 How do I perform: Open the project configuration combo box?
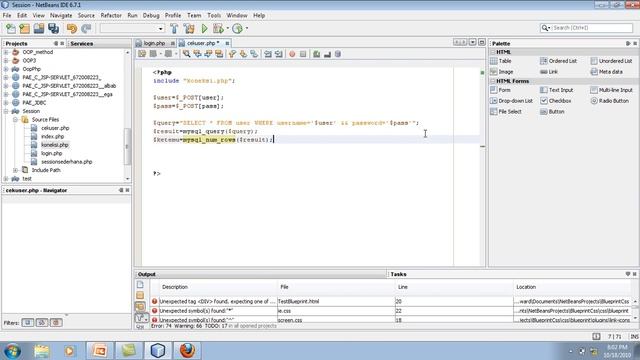tap(132, 29)
